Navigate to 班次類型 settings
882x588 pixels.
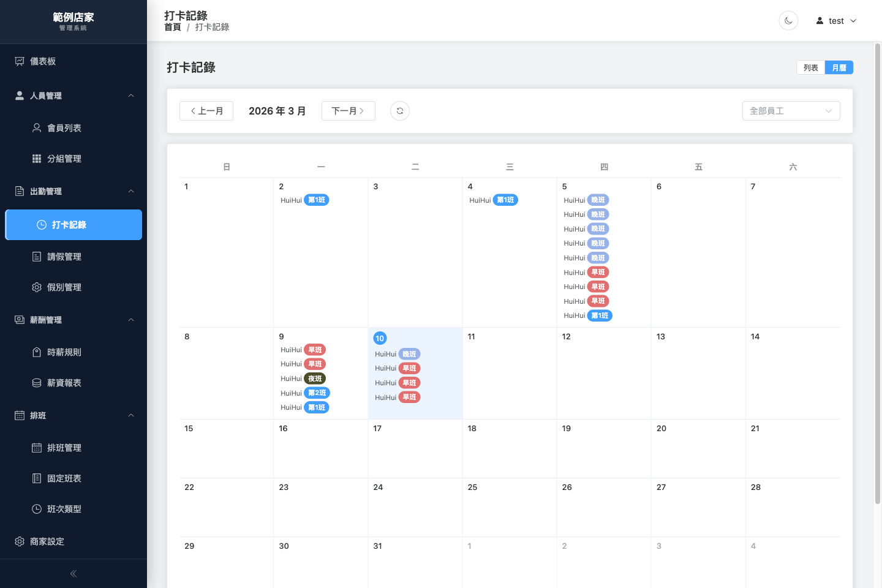pos(64,509)
